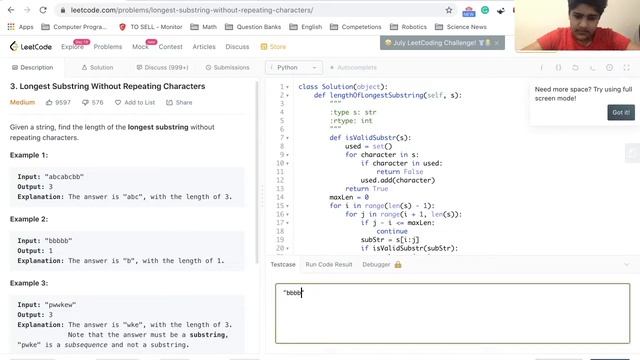Open the Discuss menu item

tap(237, 47)
